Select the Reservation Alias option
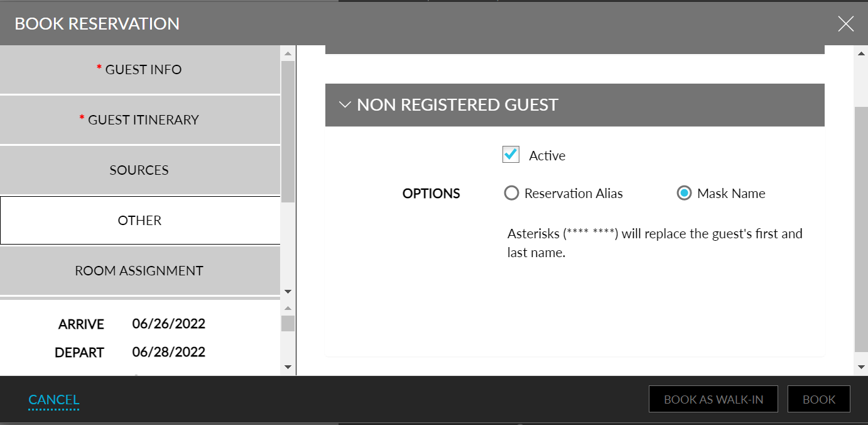This screenshot has height=425, width=868. coord(512,193)
